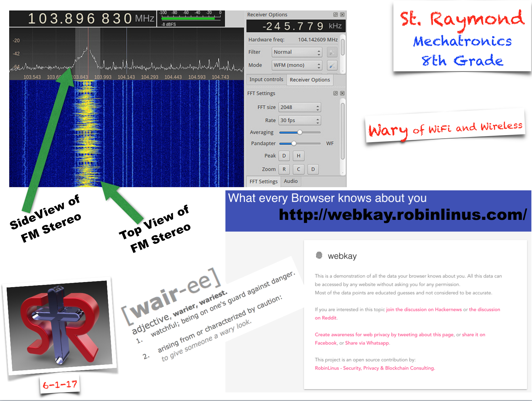Open 'Create awareness for web privacy' tweet link
This screenshot has width=532, height=401.
[384, 334]
